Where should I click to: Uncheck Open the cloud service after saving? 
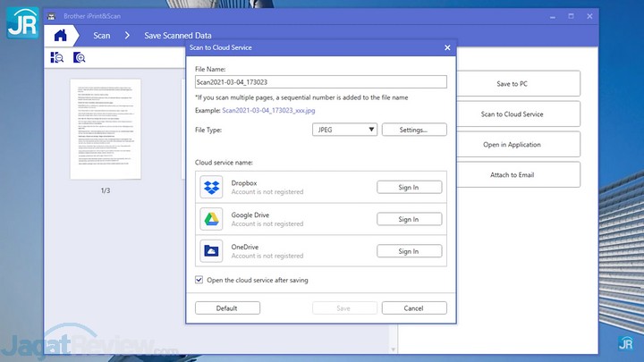pos(199,280)
